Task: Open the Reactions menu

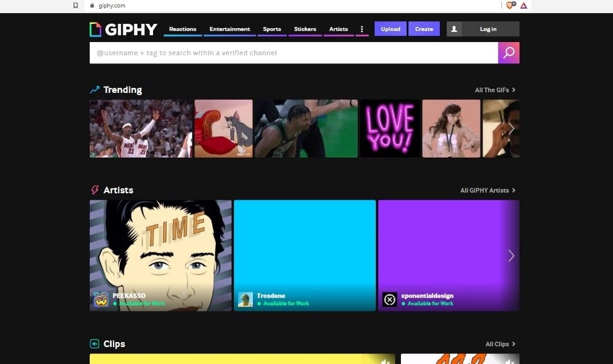Action: [x=183, y=29]
